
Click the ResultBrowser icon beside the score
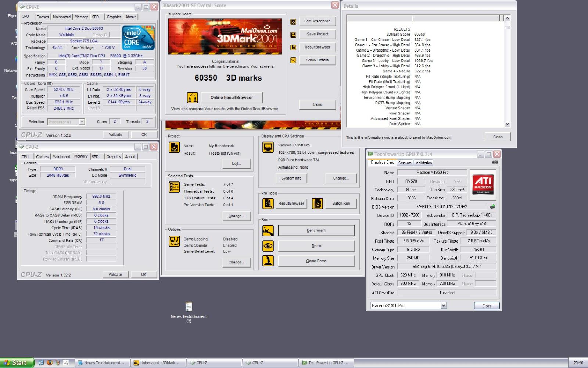[293, 47]
